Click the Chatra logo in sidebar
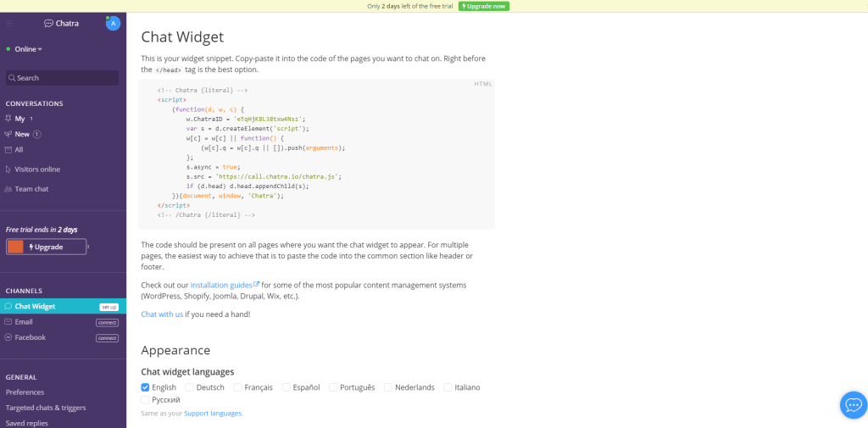The image size is (868, 428). click(61, 23)
